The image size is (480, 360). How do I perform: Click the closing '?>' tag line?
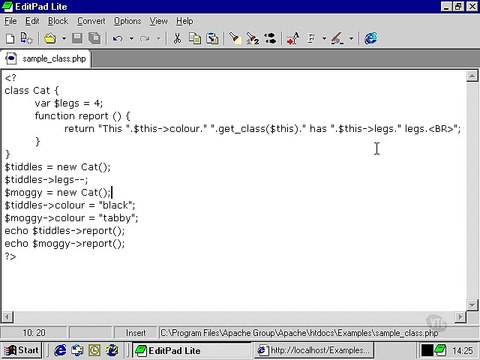[10, 256]
